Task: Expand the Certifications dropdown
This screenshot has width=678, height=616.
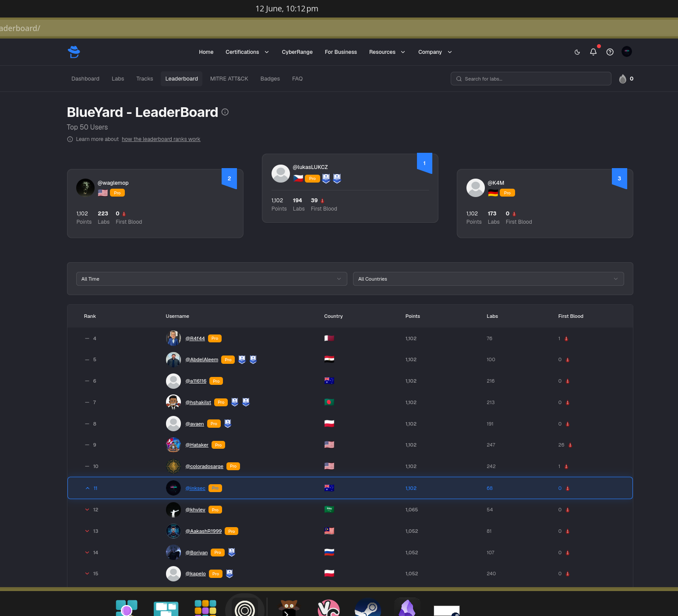Action: click(247, 52)
